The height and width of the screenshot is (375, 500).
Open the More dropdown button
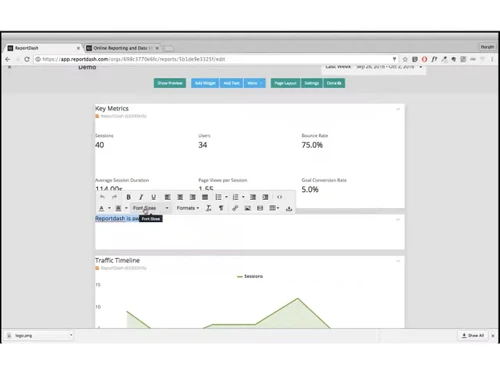tap(255, 83)
